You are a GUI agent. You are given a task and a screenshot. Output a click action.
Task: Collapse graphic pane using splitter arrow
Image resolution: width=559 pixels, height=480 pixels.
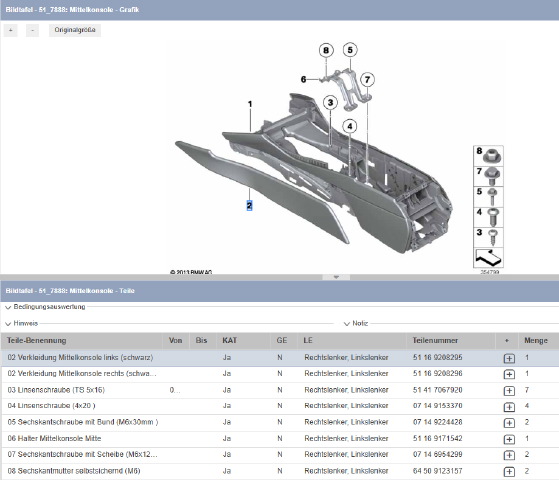336,277
